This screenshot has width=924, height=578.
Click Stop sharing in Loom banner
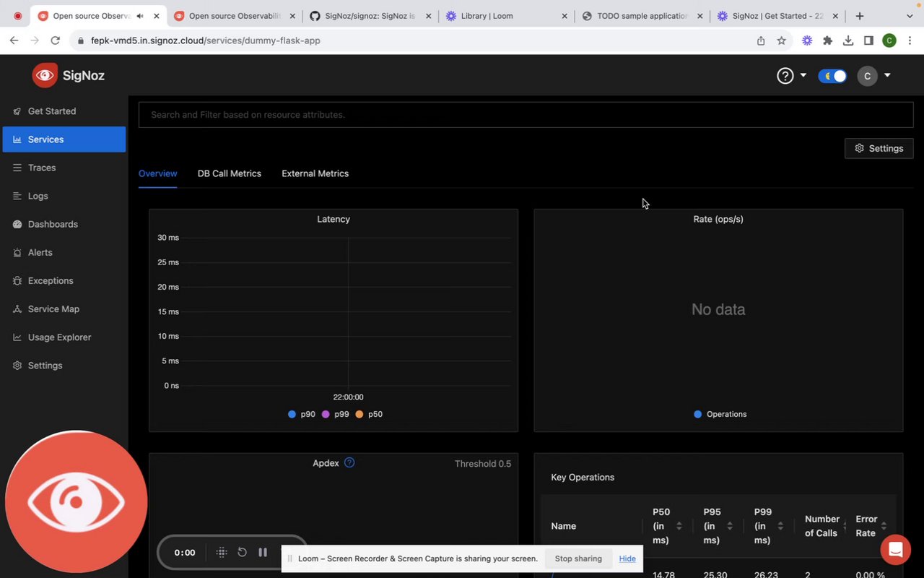(x=577, y=558)
